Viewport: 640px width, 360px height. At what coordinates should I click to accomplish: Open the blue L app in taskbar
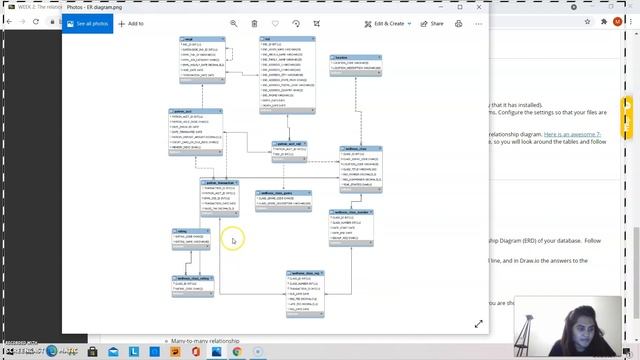click(134, 351)
